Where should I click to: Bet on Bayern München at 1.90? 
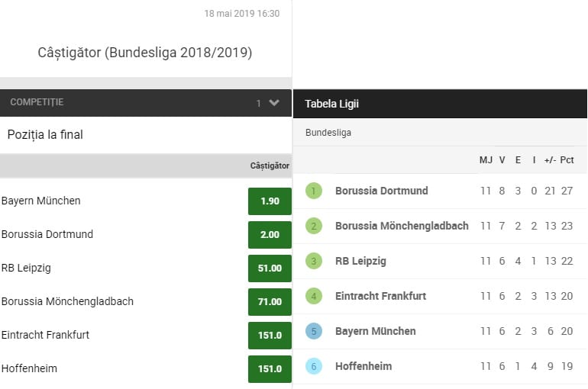coord(270,201)
